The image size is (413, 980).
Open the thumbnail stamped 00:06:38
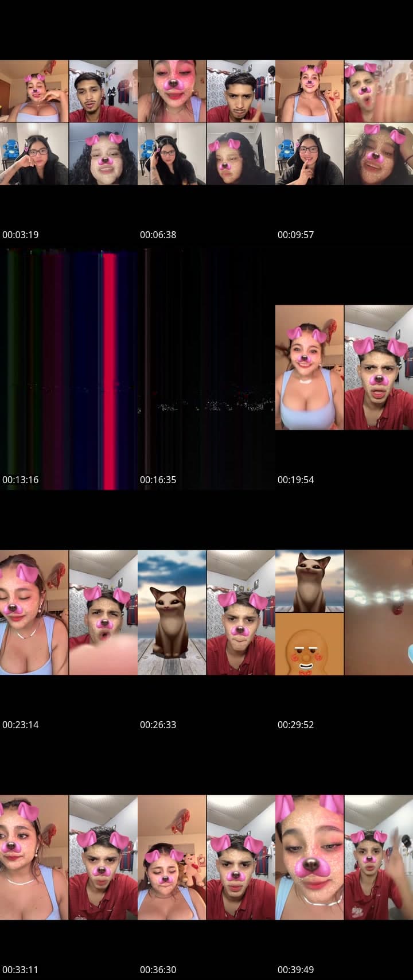tap(206, 122)
